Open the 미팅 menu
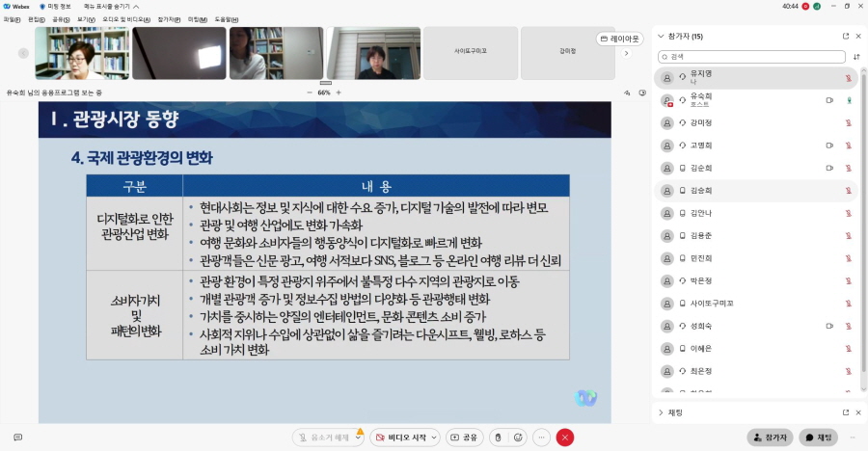 (x=197, y=19)
